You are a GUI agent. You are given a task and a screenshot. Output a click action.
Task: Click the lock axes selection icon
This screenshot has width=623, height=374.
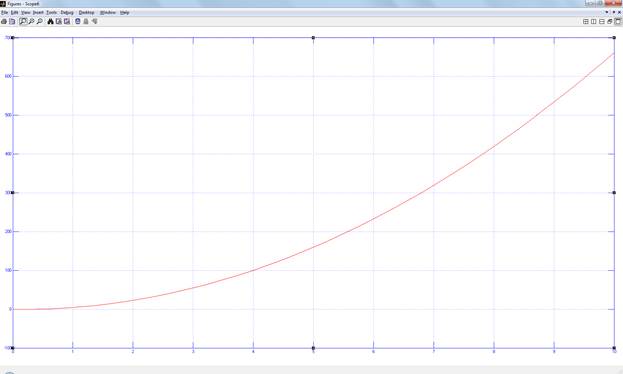86,21
